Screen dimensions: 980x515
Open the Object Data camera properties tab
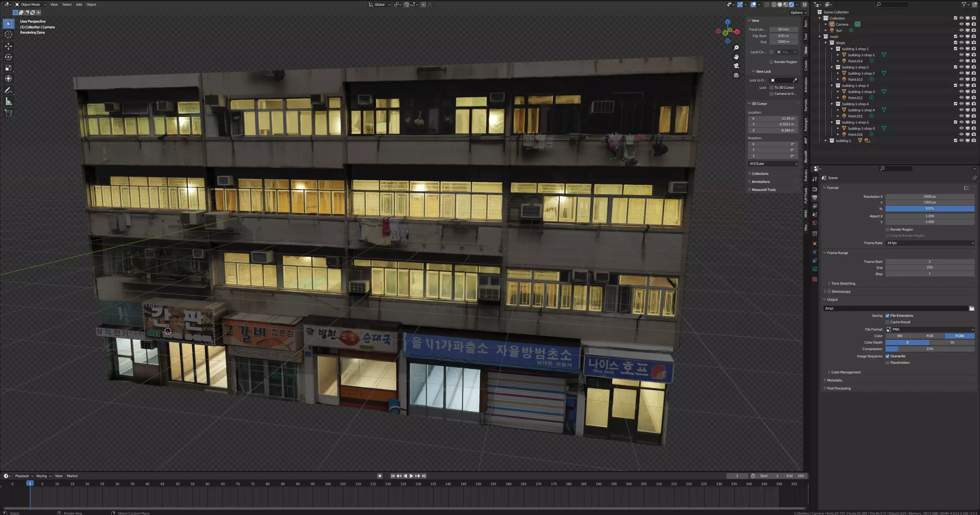(815, 269)
